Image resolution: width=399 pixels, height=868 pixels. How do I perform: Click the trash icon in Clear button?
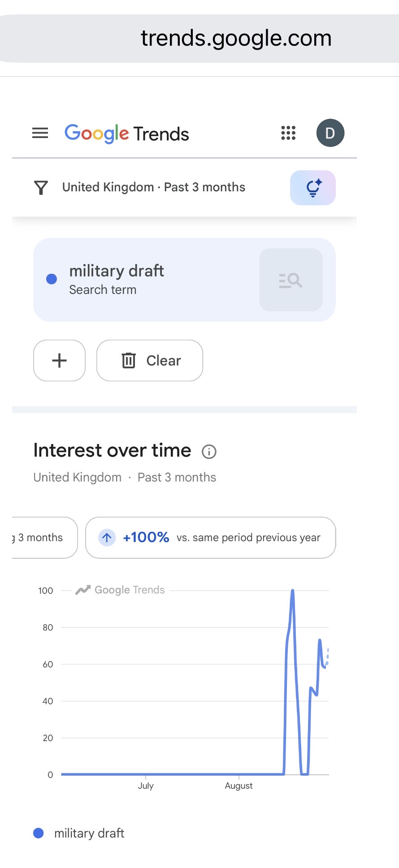click(x=129, y=360)
